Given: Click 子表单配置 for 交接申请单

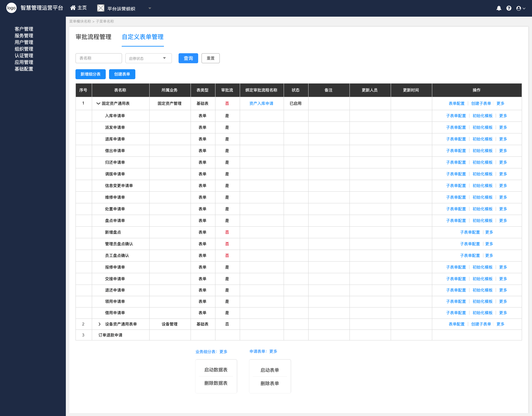Looking at the screenshot, I should tap(456, 279).
